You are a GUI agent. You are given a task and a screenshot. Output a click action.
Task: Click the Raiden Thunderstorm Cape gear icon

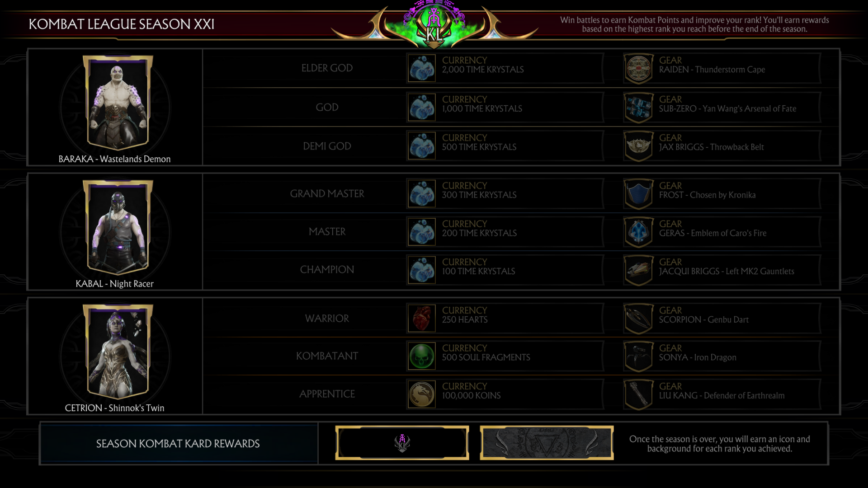pos(638,69)
